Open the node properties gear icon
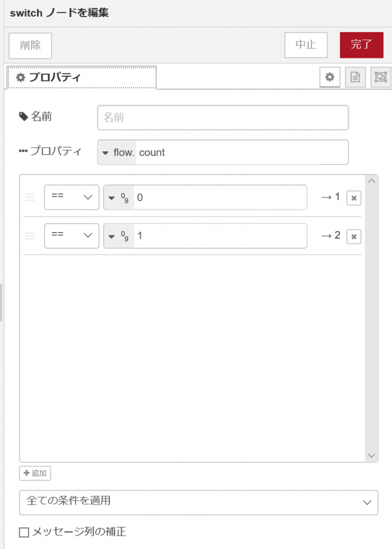The width and height of the screenshot is (392, 549). [330, 77]
